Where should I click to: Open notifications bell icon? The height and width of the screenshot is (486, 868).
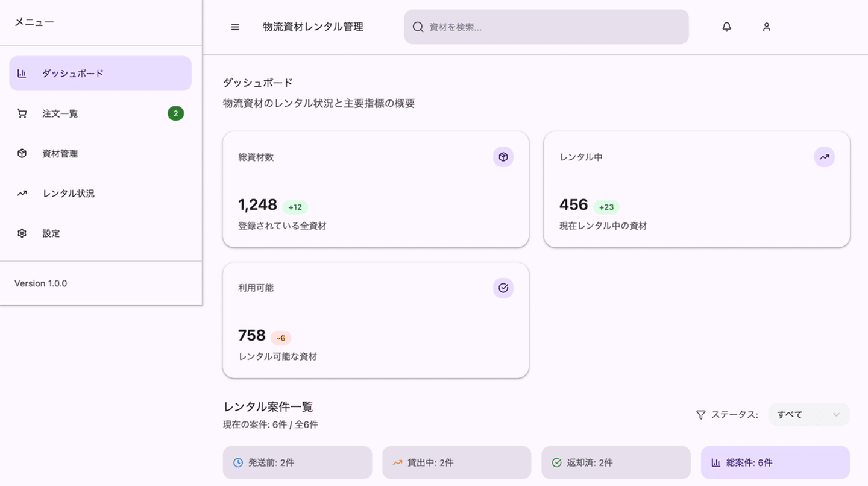pyautogui.click(x=726, y=27)
